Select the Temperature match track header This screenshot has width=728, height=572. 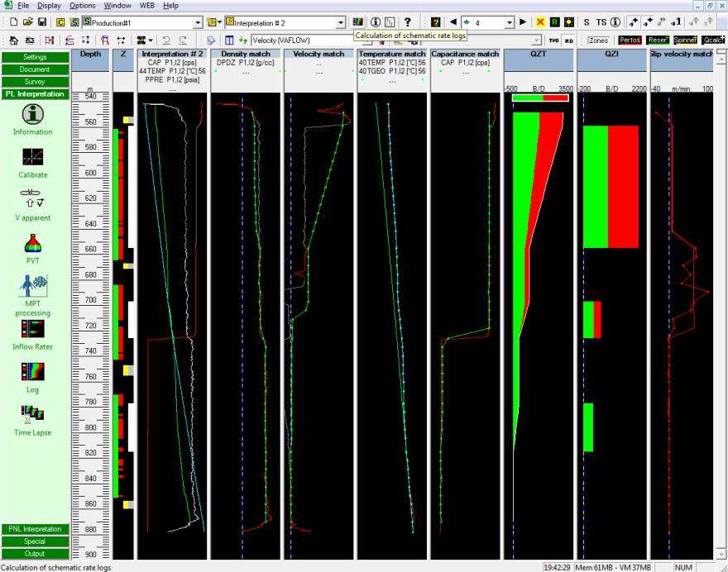pos(392,54)
